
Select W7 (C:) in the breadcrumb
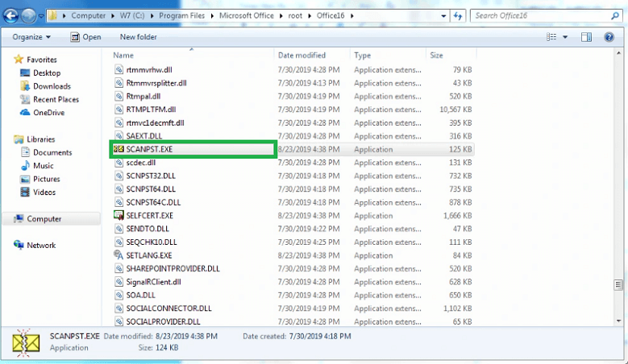click(132, 15)
